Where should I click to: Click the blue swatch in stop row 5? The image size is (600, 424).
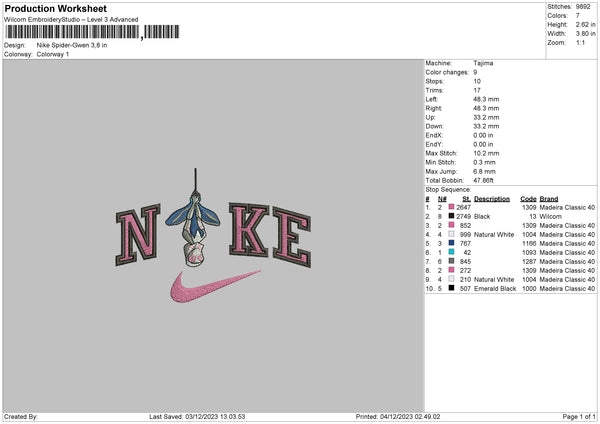[x=452, y=243]
